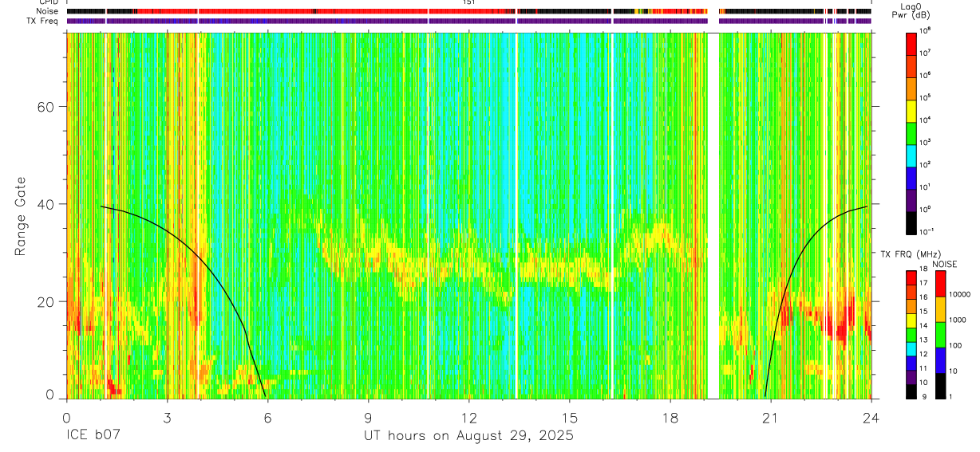
Task: Click the red band of the TX FRQ colorbar
Action: 911,277
